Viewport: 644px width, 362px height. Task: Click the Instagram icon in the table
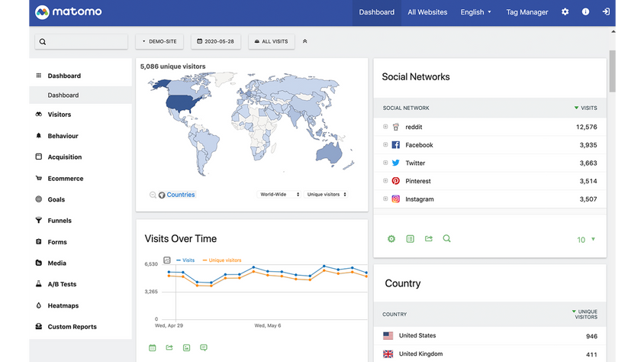tap(395, 199)
